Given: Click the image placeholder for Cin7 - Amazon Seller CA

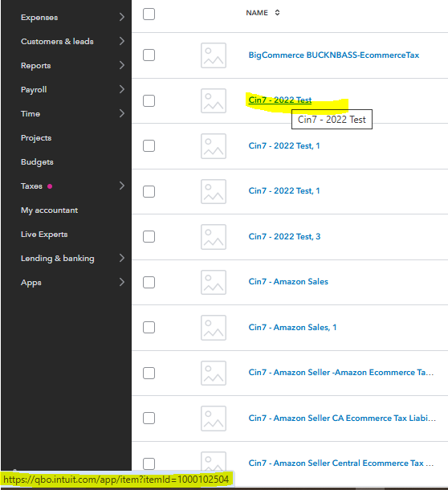Looking at the screenshot, I should pos(214,419).
